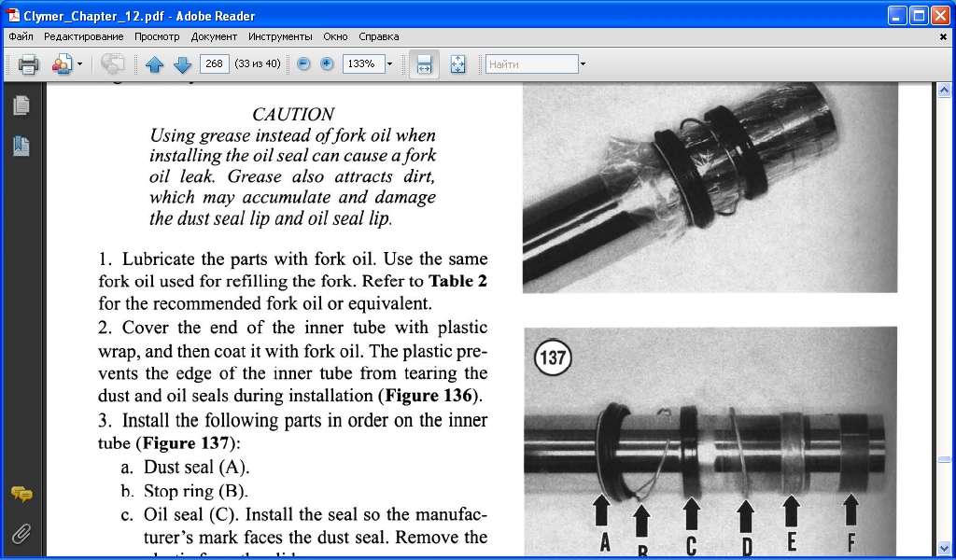Click the page number field showing 268
Screen dimensions: 956x560
(x=214, y=64)
